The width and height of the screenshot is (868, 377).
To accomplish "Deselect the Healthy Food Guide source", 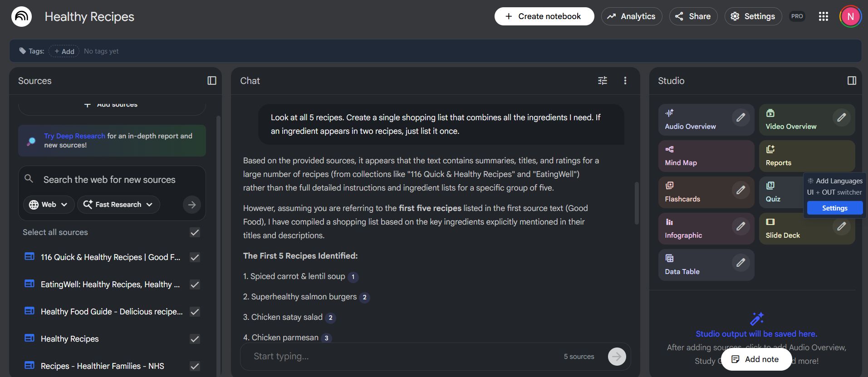I will (x=194, y=312).
